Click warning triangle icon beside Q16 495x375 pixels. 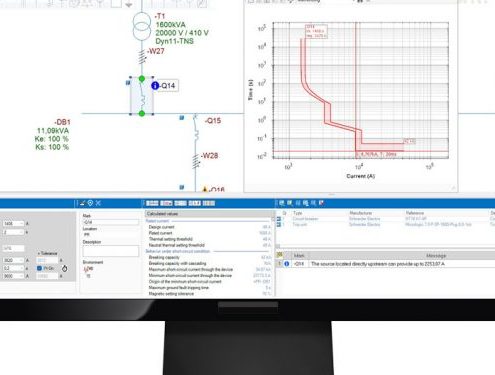205,189
